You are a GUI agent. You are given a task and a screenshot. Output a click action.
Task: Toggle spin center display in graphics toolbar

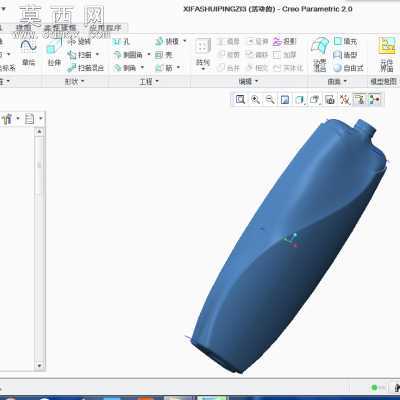point(375,99)
